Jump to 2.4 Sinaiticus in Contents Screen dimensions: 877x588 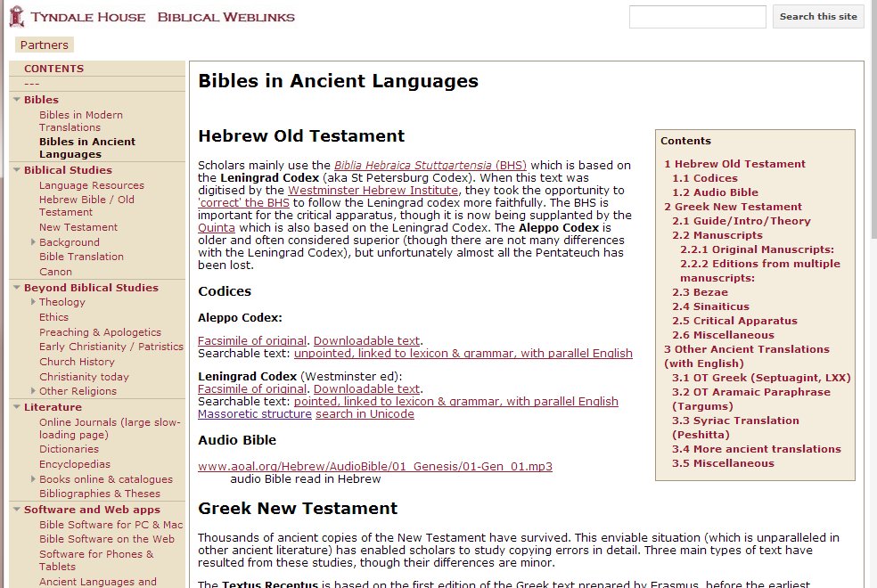pos(710,306)
